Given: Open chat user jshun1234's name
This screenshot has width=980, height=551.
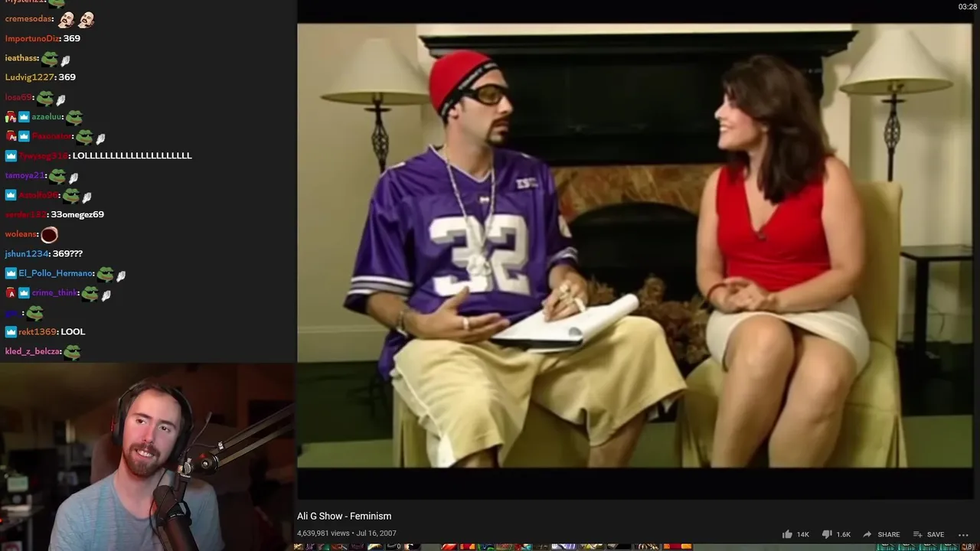Looking at the screenshot, I should pyautogui.click(x=27, y=253).
